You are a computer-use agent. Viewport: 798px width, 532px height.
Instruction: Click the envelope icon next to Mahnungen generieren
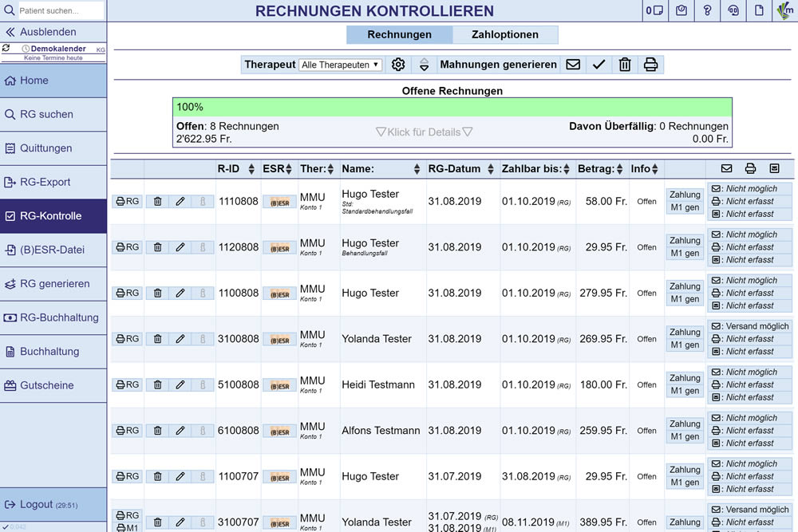(x=573, y=65)
